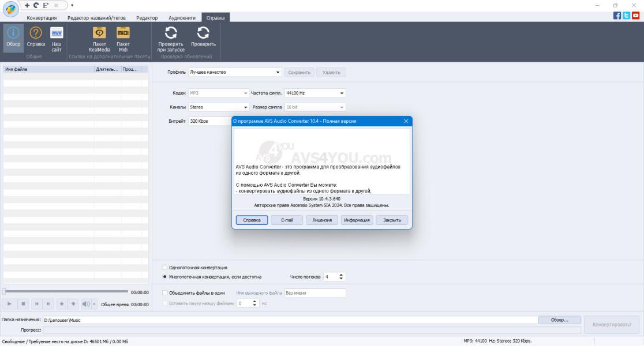Click the Конвертировать! button
The height and width of the screenshot is (346, 644).
612,324
